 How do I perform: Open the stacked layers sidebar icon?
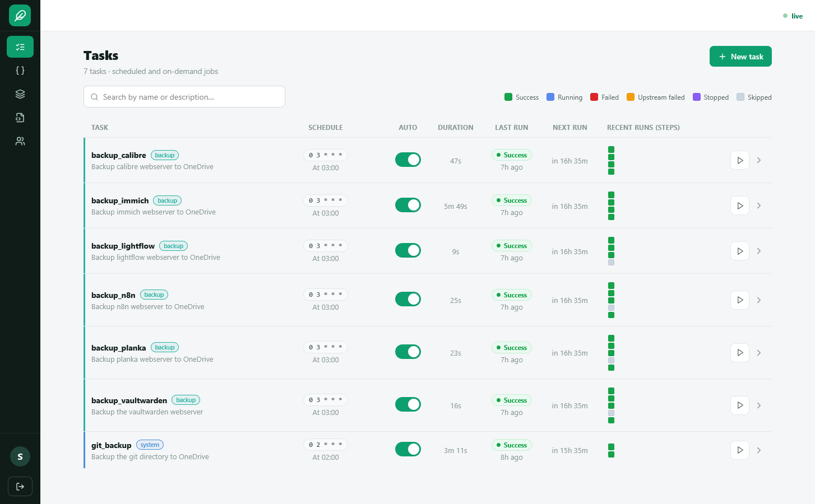[20, 94]
